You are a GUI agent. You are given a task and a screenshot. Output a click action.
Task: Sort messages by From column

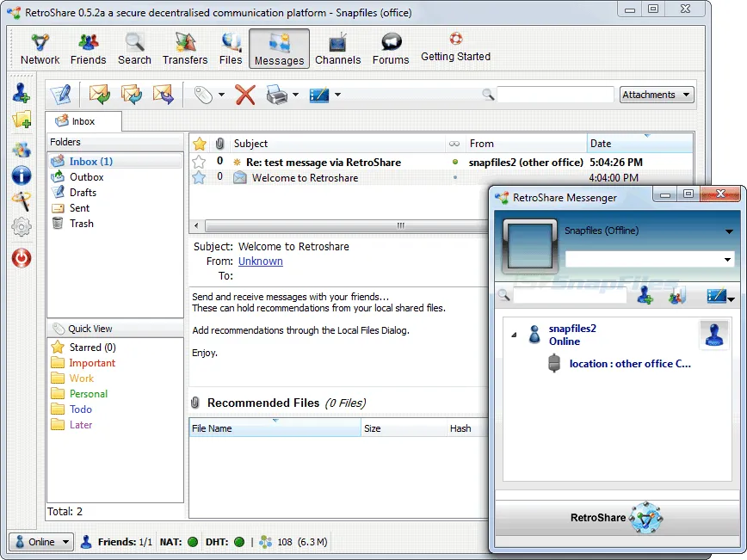point(526,144)
